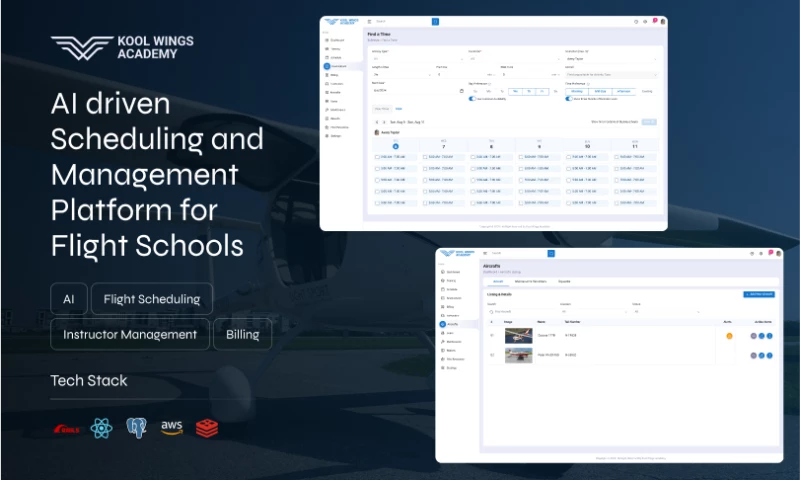Click blue search button in Find a Time window
This screenshot has height=480, width=800.
click(x=435, y=21)
